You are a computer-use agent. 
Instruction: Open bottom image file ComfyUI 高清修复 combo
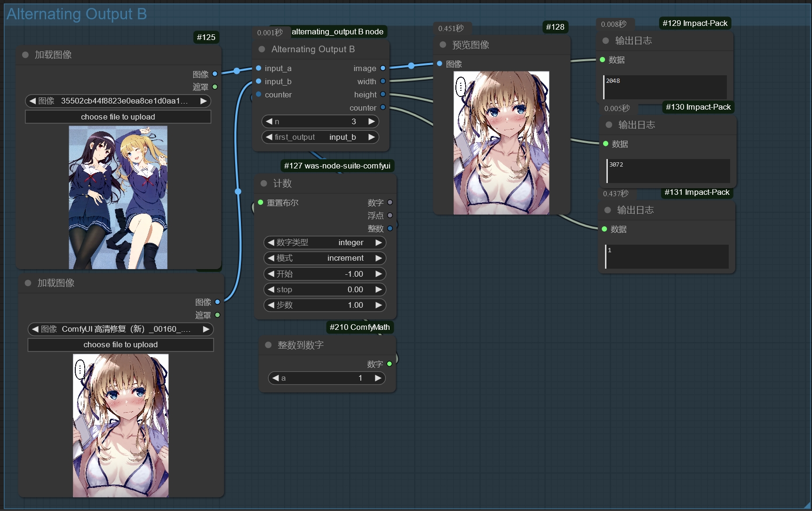[120, 329]
